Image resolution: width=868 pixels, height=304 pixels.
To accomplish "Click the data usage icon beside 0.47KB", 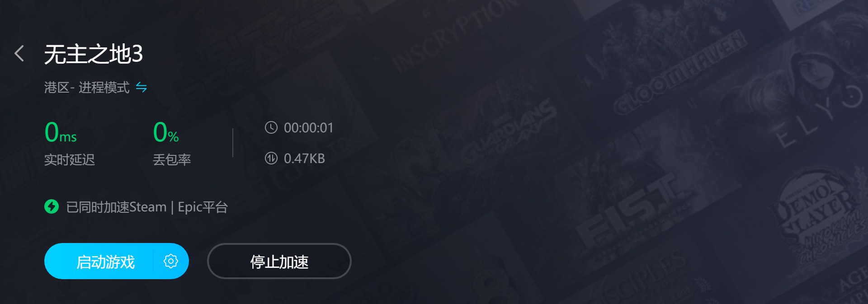I will (271, 158).
